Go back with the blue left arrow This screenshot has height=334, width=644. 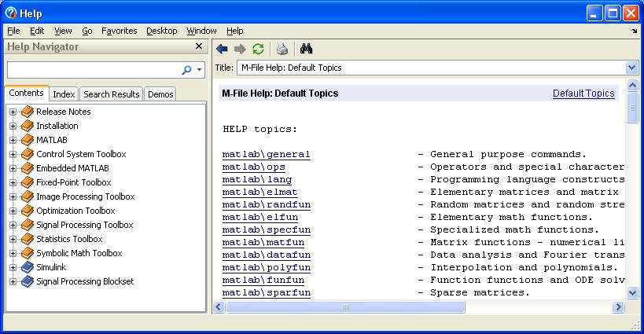tap(222, 49)
